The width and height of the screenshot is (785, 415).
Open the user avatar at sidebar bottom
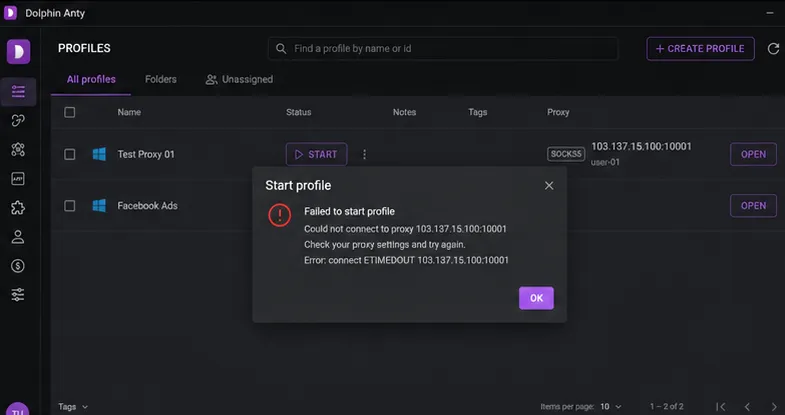pos(18,408)
